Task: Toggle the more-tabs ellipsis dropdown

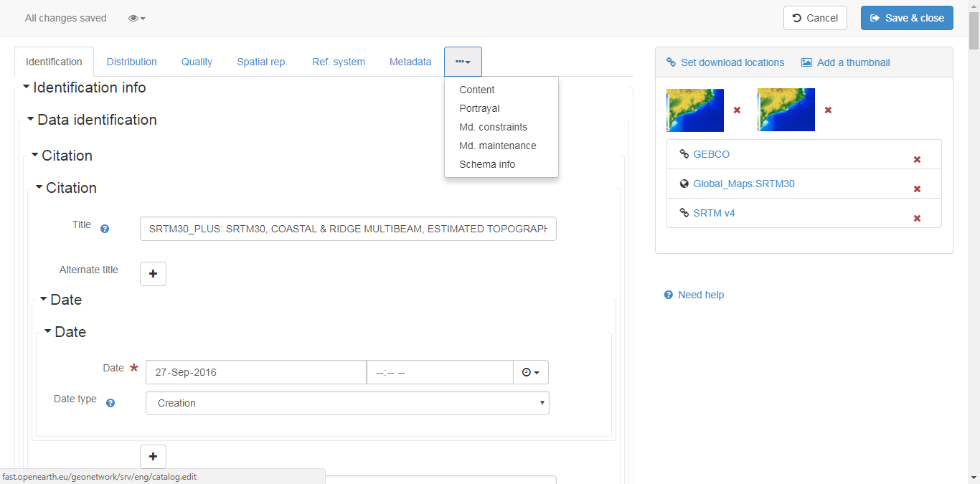Action: click(463, 62)
